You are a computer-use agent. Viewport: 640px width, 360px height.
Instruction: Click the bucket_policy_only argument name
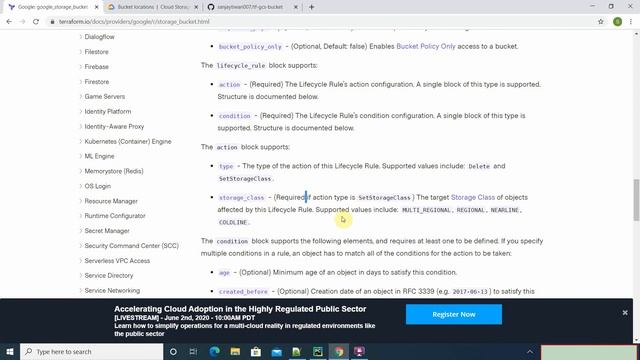coord(250,47)
